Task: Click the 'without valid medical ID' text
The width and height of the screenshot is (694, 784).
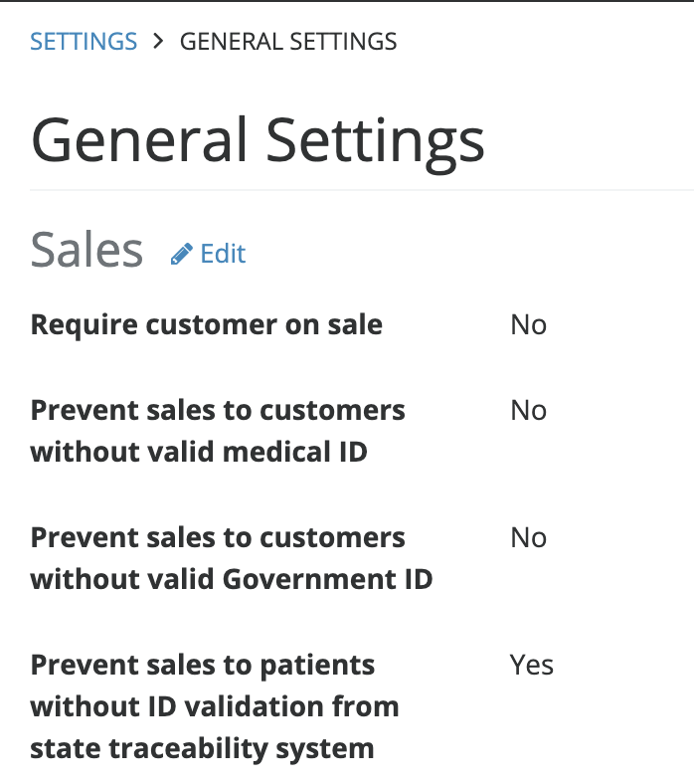Action: [x=199, y=453]
